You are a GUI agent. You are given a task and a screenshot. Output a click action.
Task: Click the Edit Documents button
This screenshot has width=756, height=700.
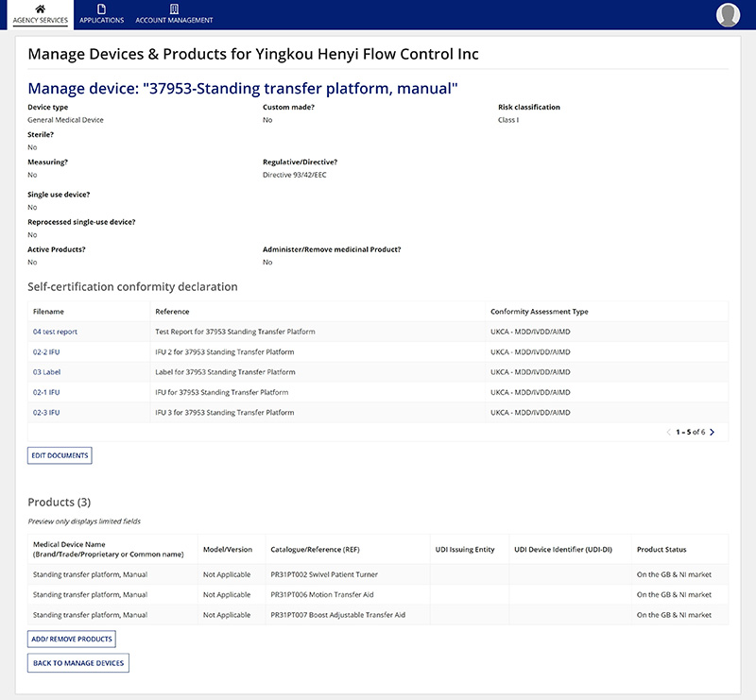(x=60, y=455)
